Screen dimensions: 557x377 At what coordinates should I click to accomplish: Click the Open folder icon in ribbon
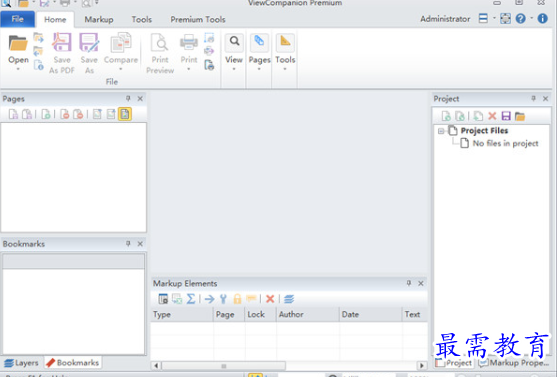point(18,43)
